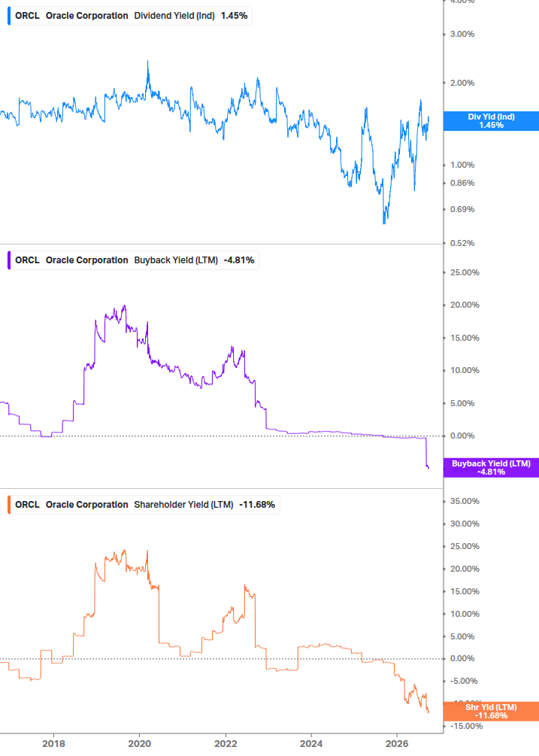
Task: Click the 0.00% axis label in buyback chart
Action: coord(462,436)
